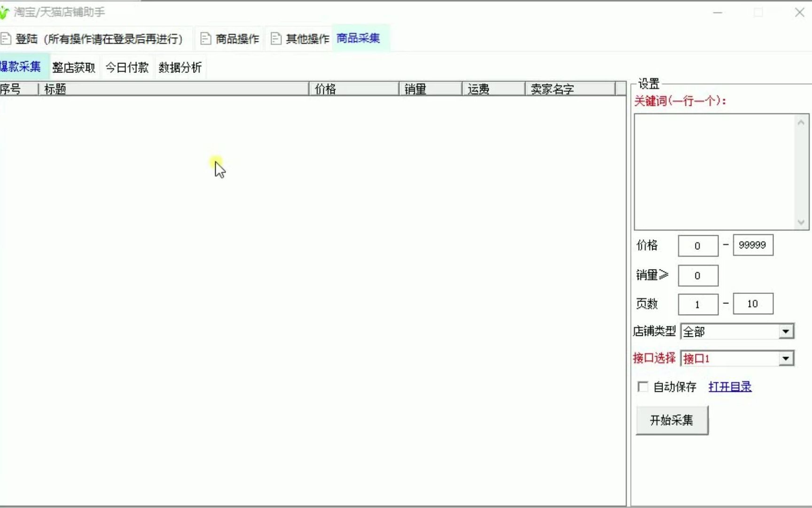Click the app logo icon in title bar
This screenshot has width=812, height=508.
[x=5, y=12]
